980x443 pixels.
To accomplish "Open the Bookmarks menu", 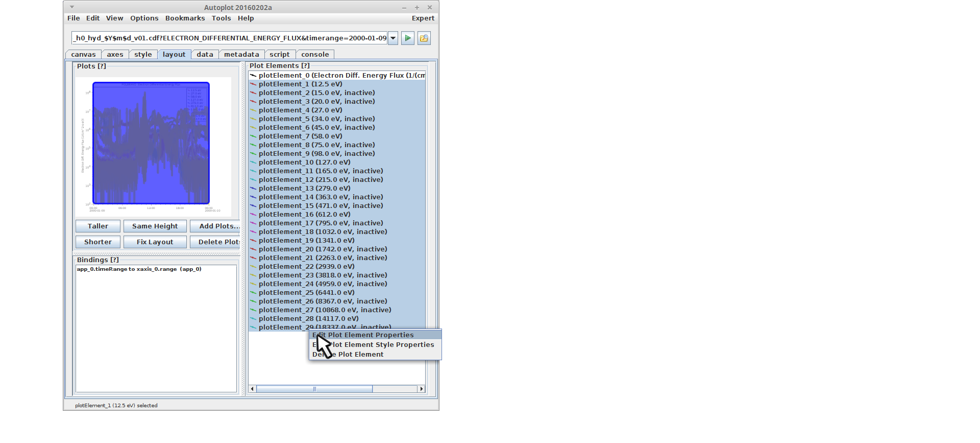I will (x=185, y=18).
